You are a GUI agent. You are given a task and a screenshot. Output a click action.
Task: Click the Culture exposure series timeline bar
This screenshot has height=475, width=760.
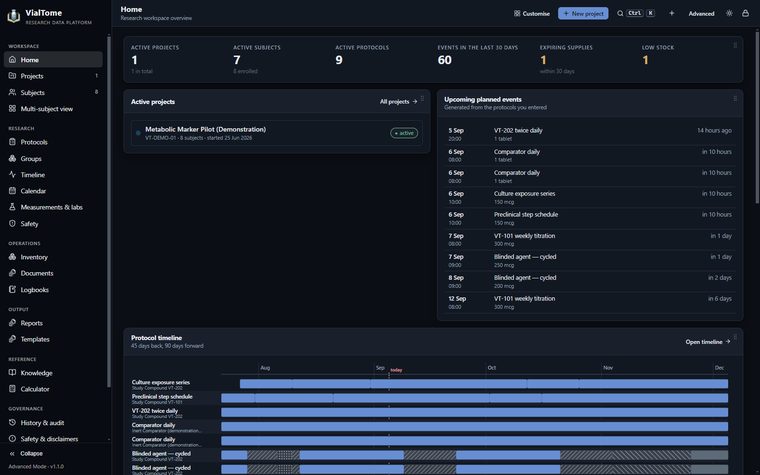(x=484, y=384)
